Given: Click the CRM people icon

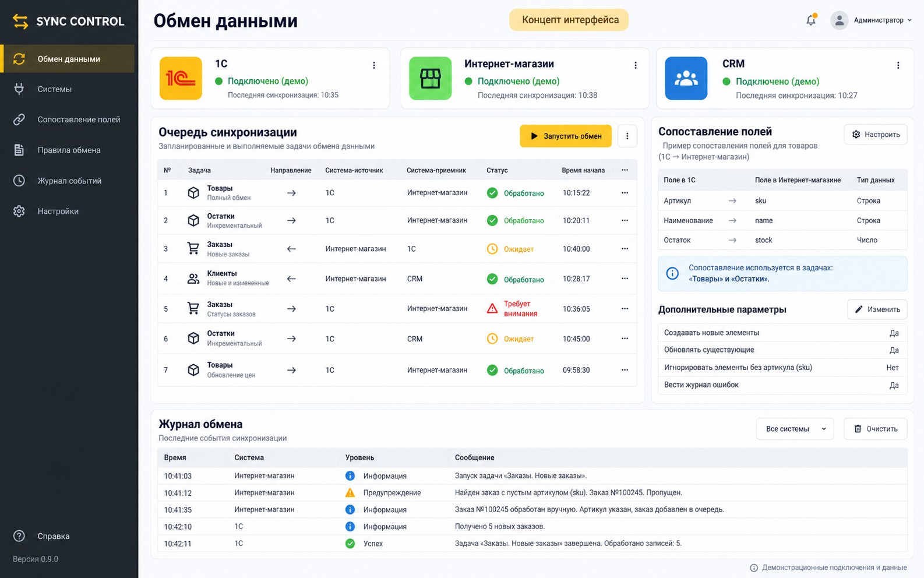Looking at the screenshot, I should [x=686, y=78].
